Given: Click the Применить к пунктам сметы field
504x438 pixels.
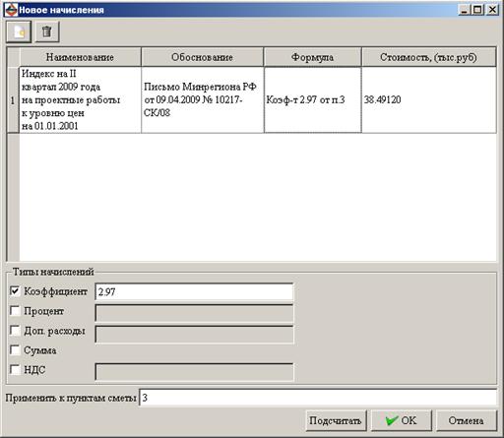Looking at the screenshot, I should [318, 398].
